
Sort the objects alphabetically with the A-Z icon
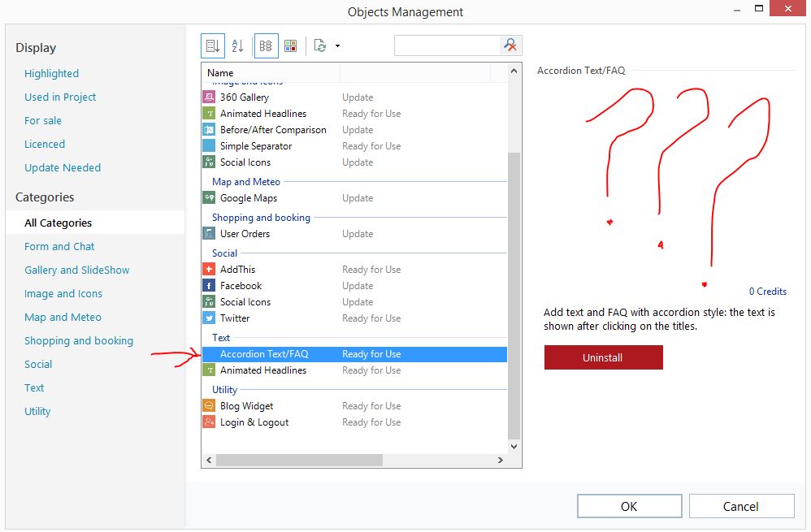pyautogui.click(x=237, y=46)
